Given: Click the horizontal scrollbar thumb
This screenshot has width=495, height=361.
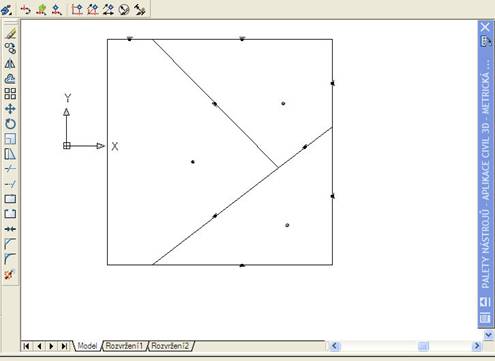Looking at the screenshot, I should tap(423, 347).
